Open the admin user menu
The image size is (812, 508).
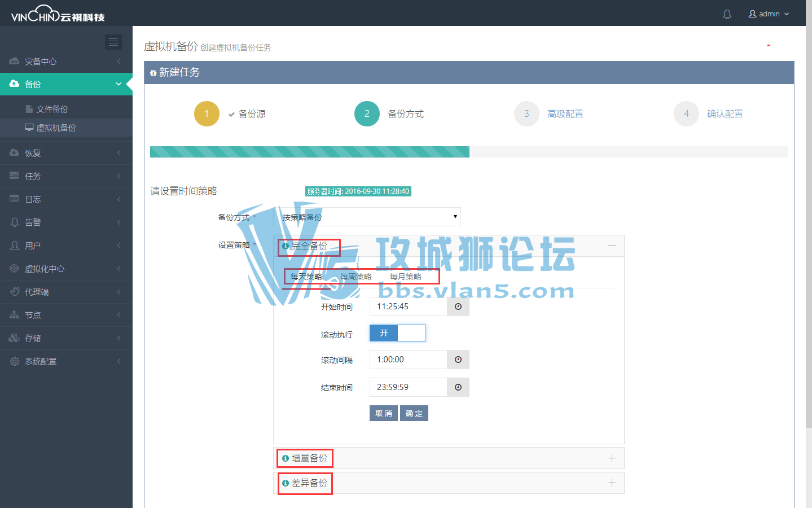click(x=769, y=14)
